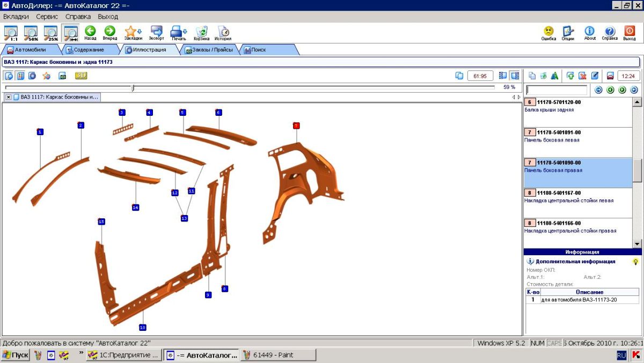Viewport: 644px width, 363px height.
Task: Open the История history icon
Action: click(223, 33)
